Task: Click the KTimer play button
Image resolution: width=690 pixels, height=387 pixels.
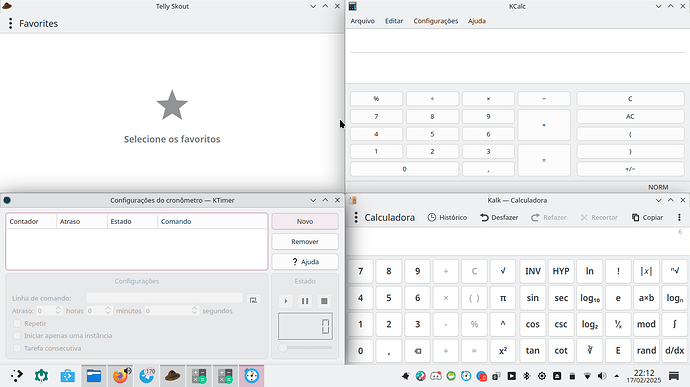Action: coord(286,301)
